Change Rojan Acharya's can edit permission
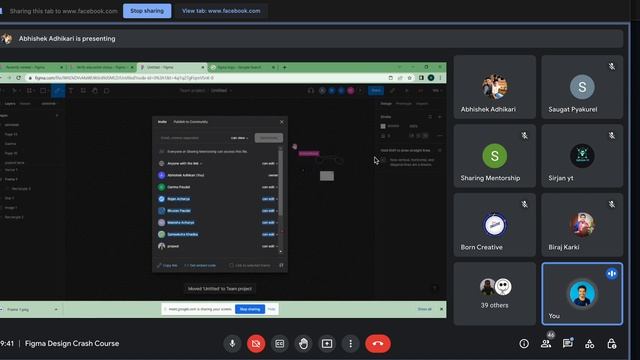Image resolution: width=640 pixels, height=360 pixels. (x=269, y=199)
